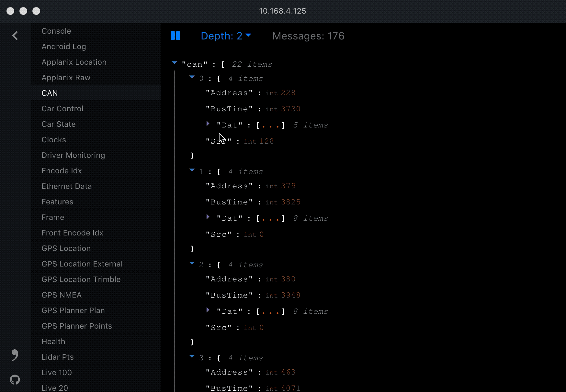566x392 pixels.
Task: Click BusTime value int 3730
Action: (283, 109)
